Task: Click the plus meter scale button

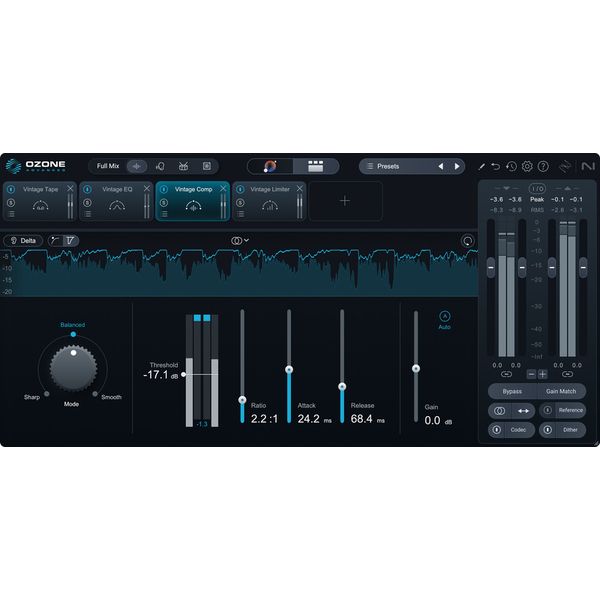Action: pyautogui.click(x=542, y=374)
